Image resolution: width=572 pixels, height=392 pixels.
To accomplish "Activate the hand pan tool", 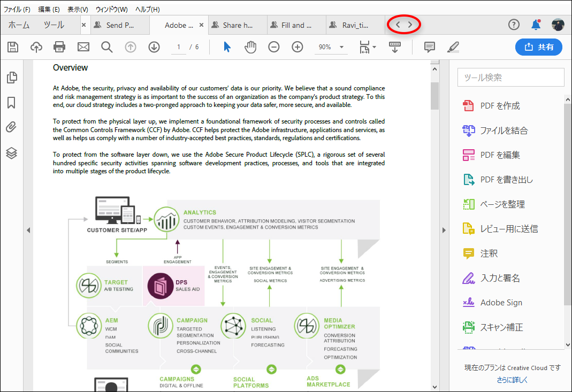I will click(250, 47).
